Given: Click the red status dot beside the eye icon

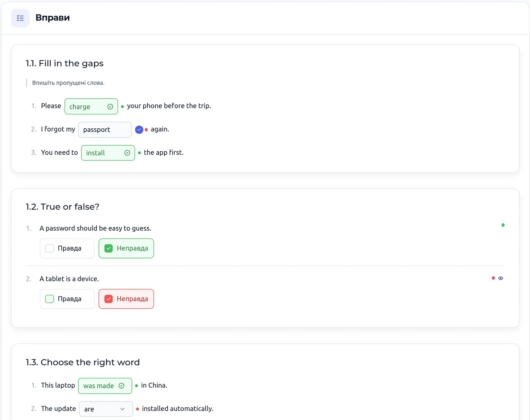Looking at the screenshot, I should pyautogui.click(x=493, y=278).
